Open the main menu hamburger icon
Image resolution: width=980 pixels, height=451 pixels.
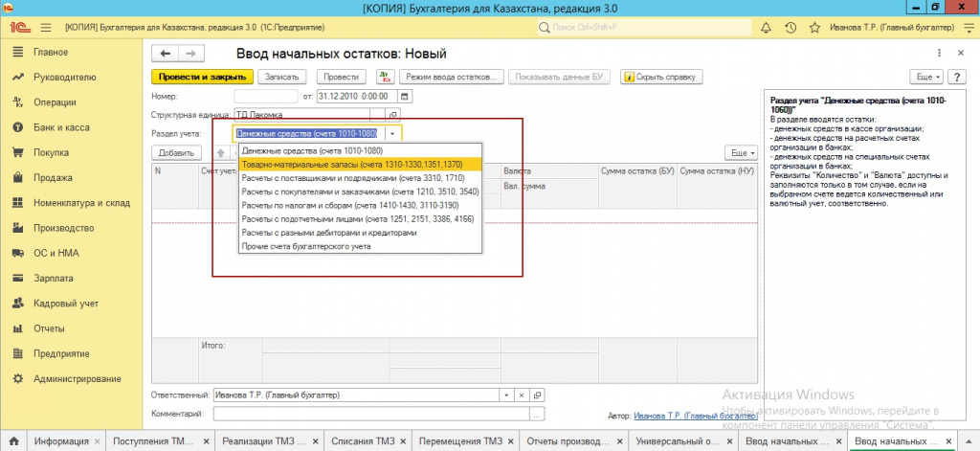[x=46, y=28]
